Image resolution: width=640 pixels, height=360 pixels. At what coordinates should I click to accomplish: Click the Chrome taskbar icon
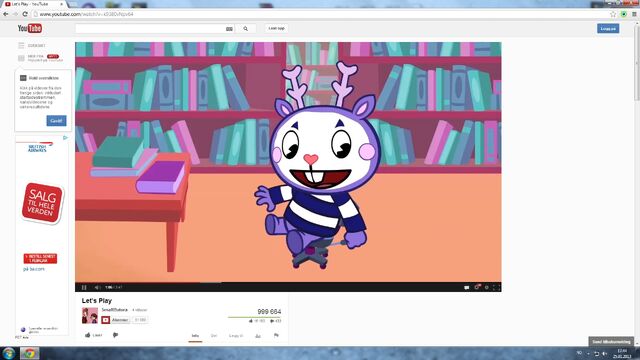(x=29, y=353)
